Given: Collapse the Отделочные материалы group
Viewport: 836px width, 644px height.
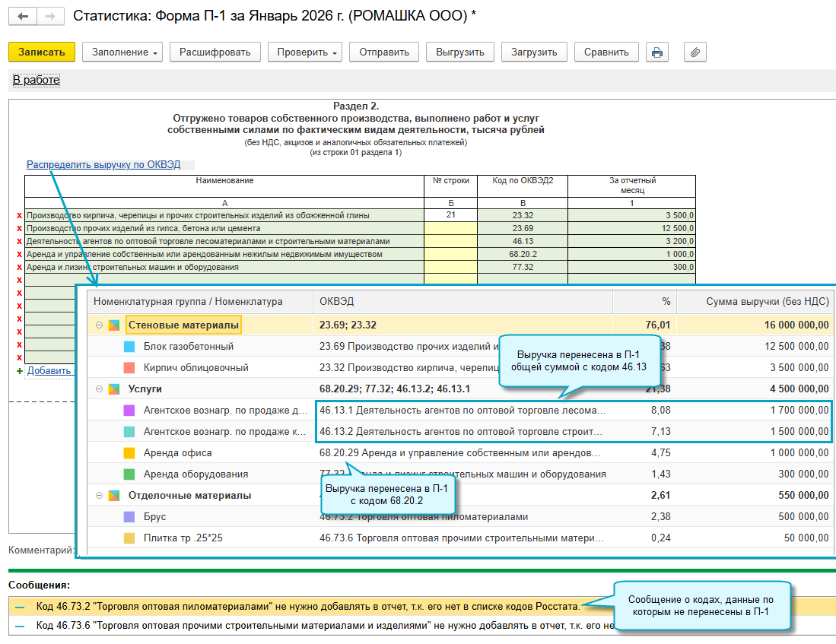Looking at the screenshot, I should (99, 496).
